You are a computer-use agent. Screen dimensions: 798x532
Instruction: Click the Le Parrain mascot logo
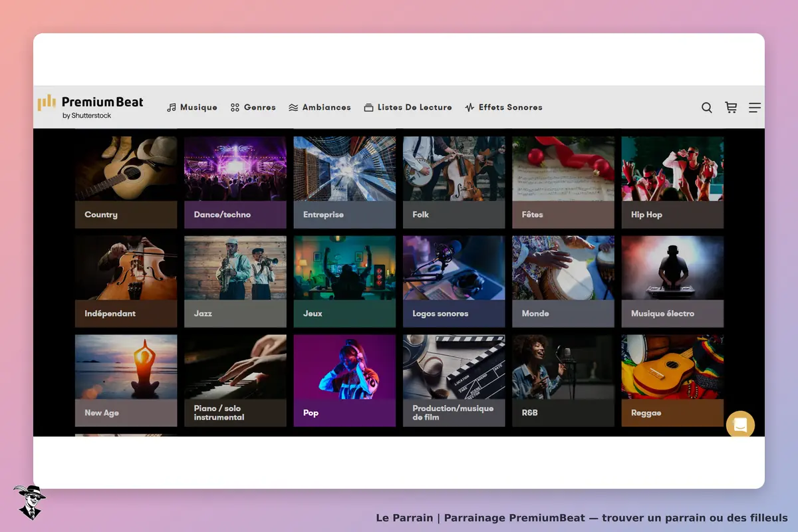click(x=29, y=502)
